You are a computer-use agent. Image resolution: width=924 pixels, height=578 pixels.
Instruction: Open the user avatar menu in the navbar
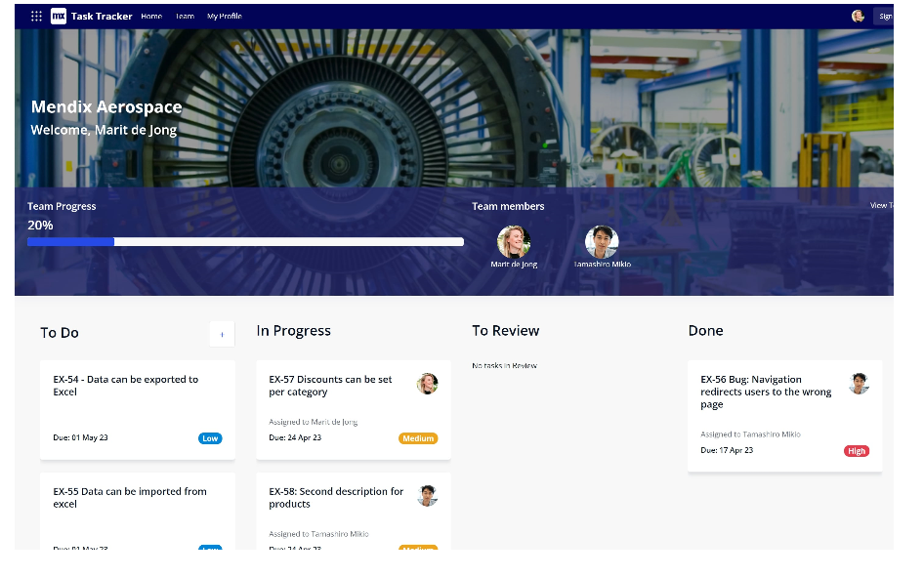click(858, 16)
